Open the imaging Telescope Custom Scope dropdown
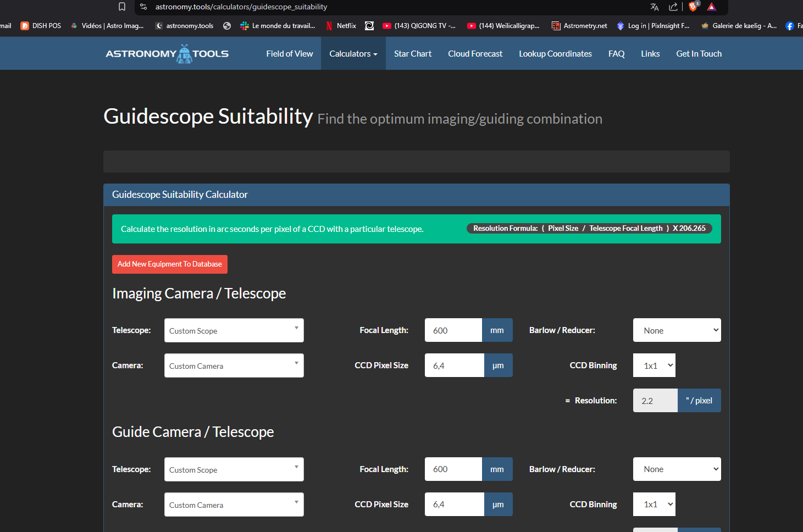This screenshot has width=803, height=532. (x=234, y=330)
